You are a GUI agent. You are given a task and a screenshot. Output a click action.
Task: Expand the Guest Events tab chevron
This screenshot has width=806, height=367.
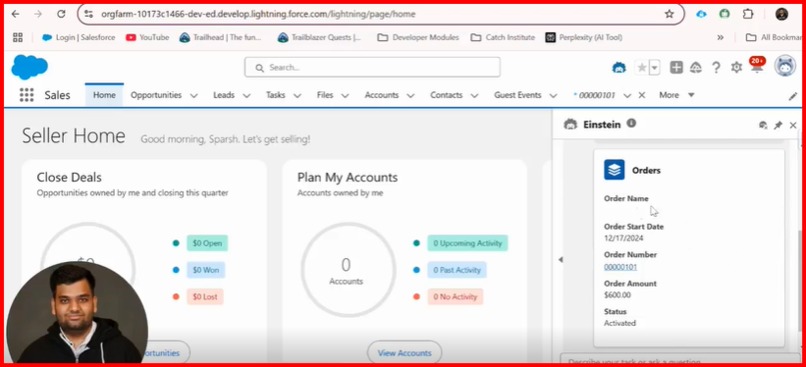(553, 96)
